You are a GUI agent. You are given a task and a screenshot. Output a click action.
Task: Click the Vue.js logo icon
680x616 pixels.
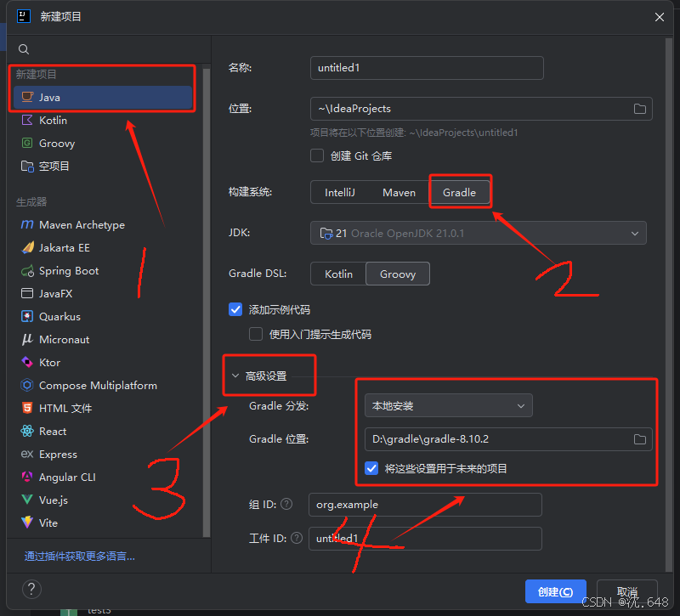point(27,500)
